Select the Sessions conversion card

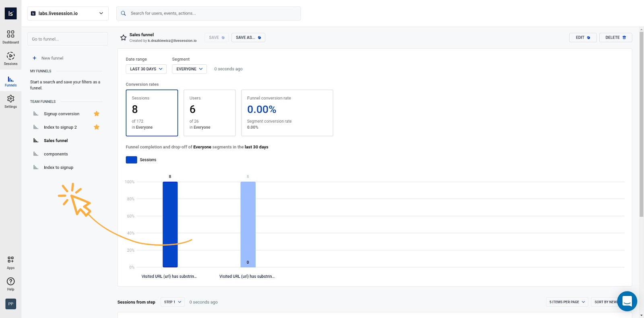[x=152, y=113]
